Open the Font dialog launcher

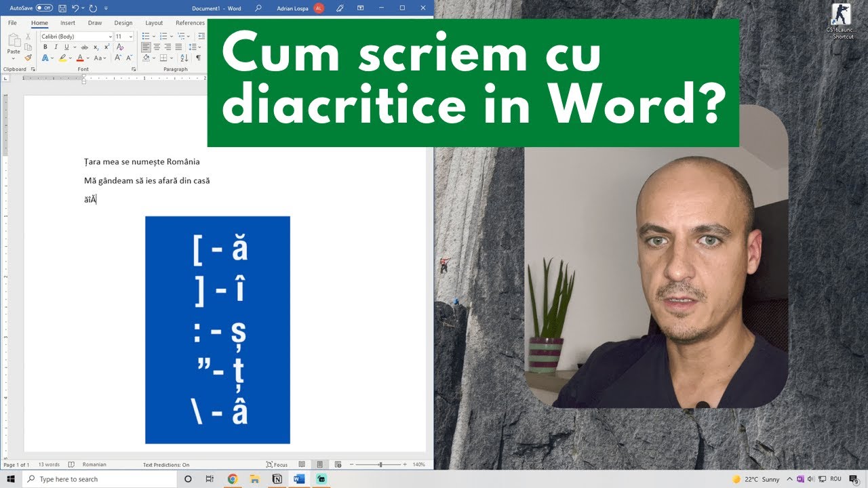point(134,69)
